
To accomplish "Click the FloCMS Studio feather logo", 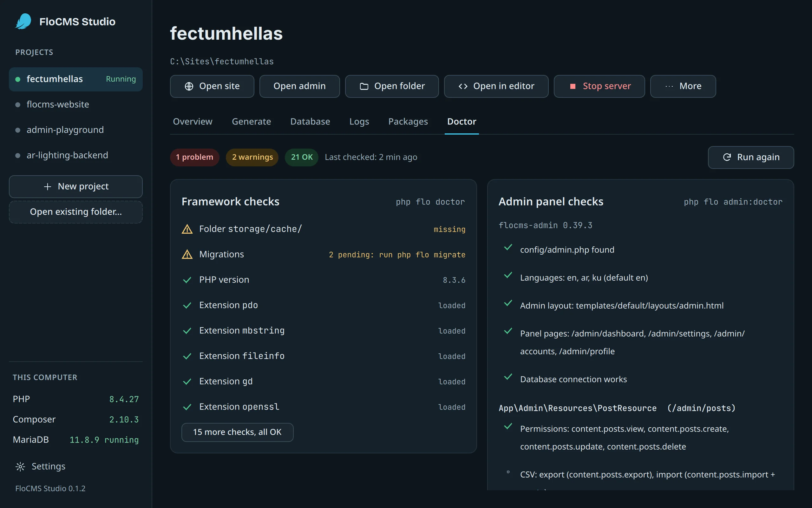I will pos(23,22).
